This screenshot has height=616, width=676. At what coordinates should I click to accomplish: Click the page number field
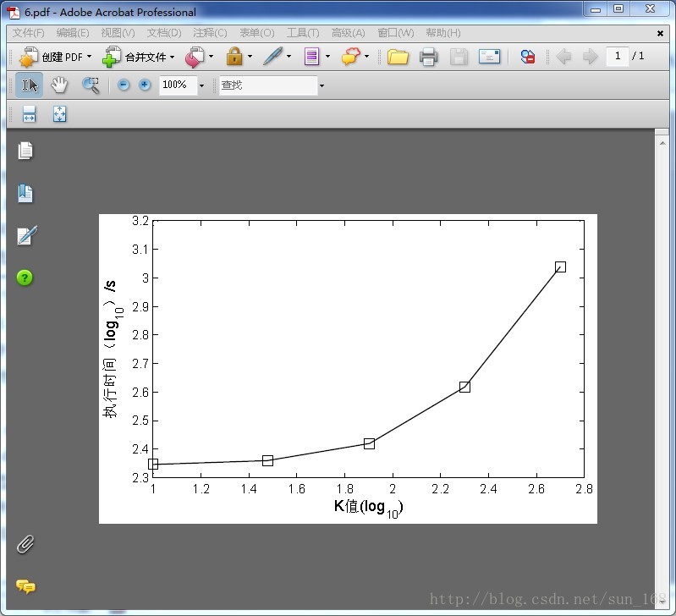(618, 56)
